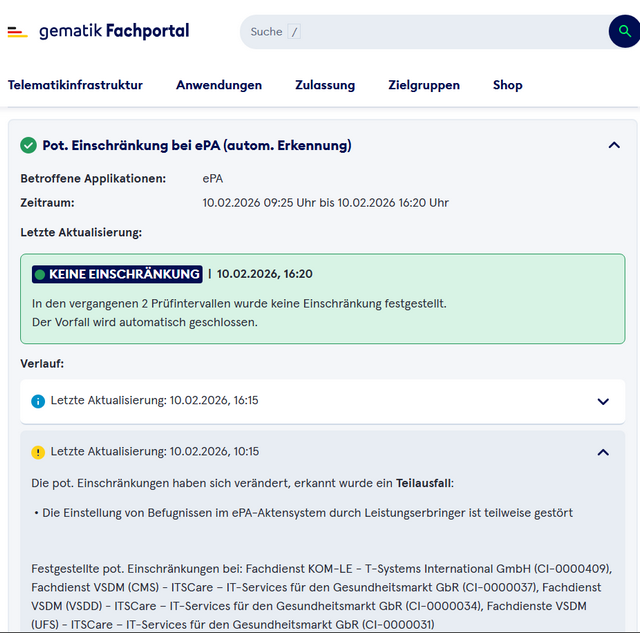Select Zulassung in the navigation bar
640x633 pixels.
pos(325,85)
